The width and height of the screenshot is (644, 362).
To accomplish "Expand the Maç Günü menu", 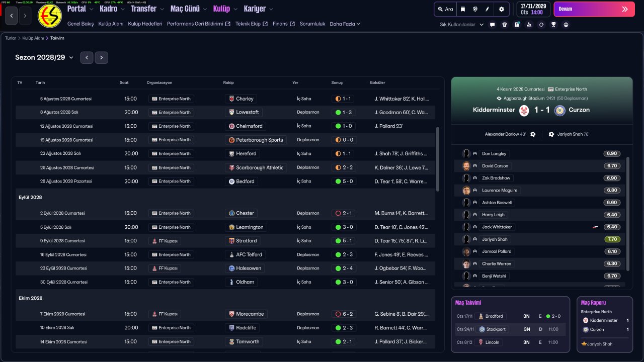I will (x=189, y=9).
